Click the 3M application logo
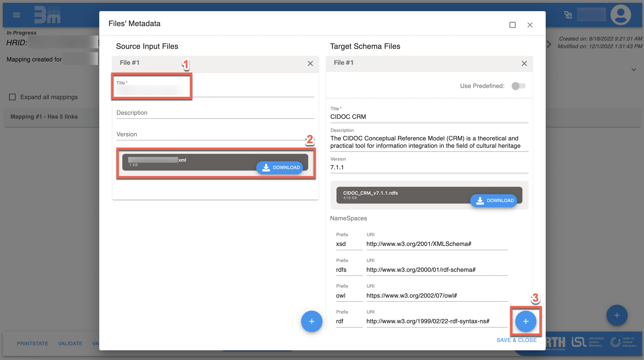This screenshot has height=360, width=644. 47,15
